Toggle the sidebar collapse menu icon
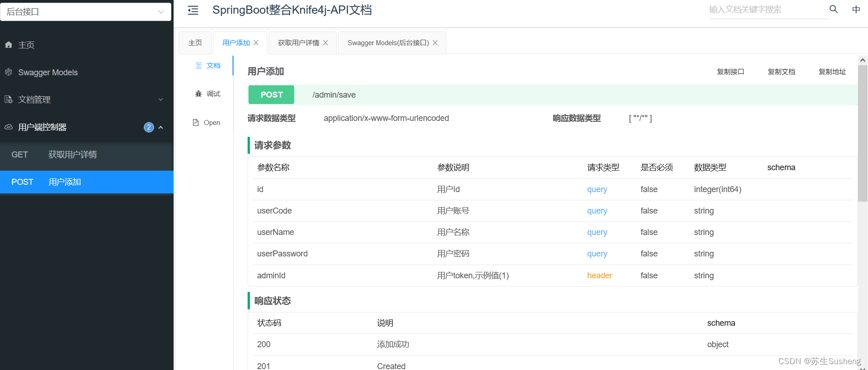Viewport: 868px width, 370px height. 193,10
